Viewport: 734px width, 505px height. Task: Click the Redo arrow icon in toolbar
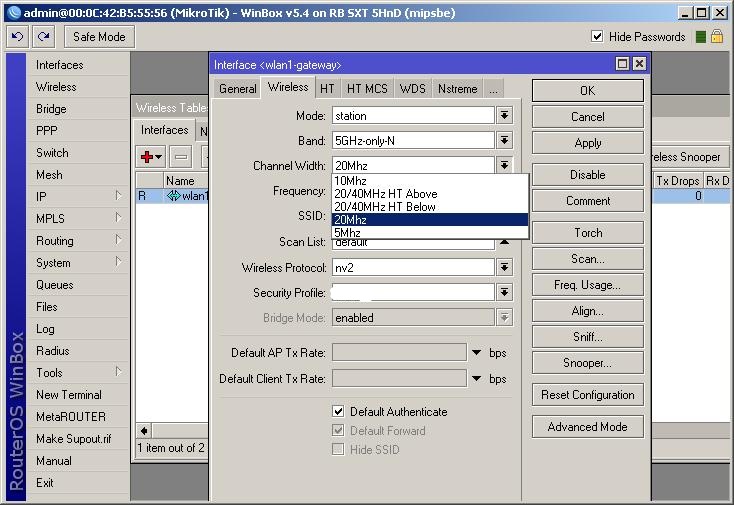point(44,37)
